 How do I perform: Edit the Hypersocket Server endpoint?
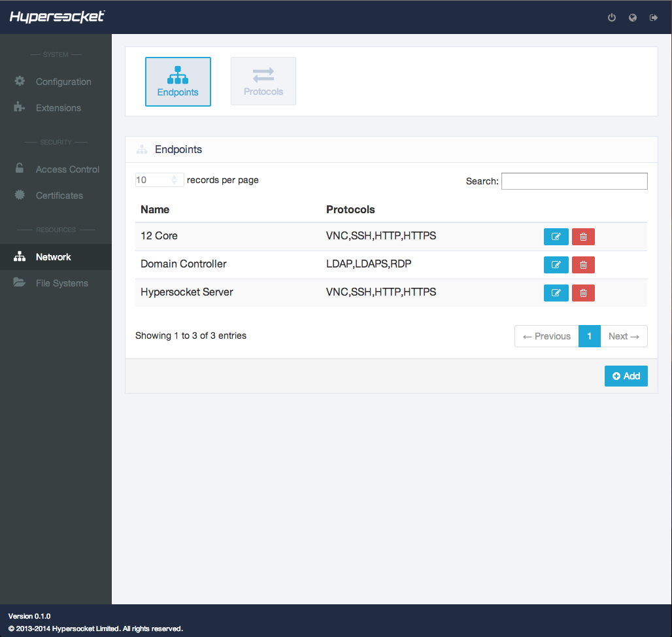[556, 293]
